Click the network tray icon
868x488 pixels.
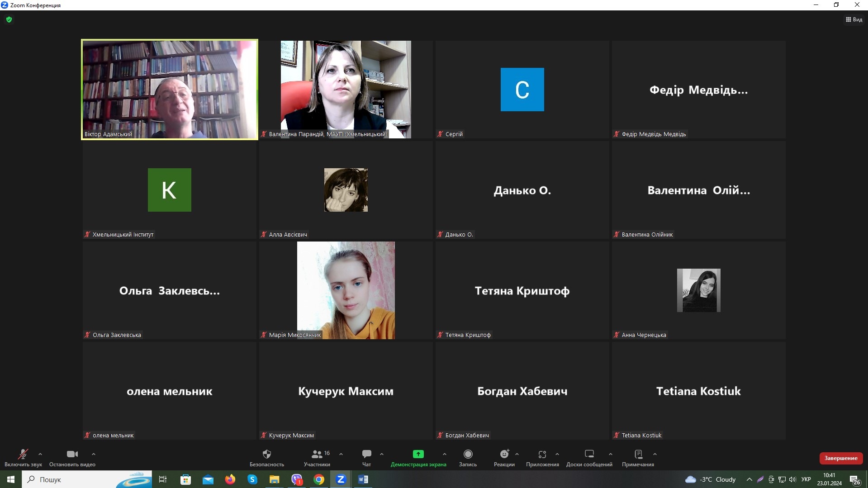pyautogui.click(x=782, y=479)
